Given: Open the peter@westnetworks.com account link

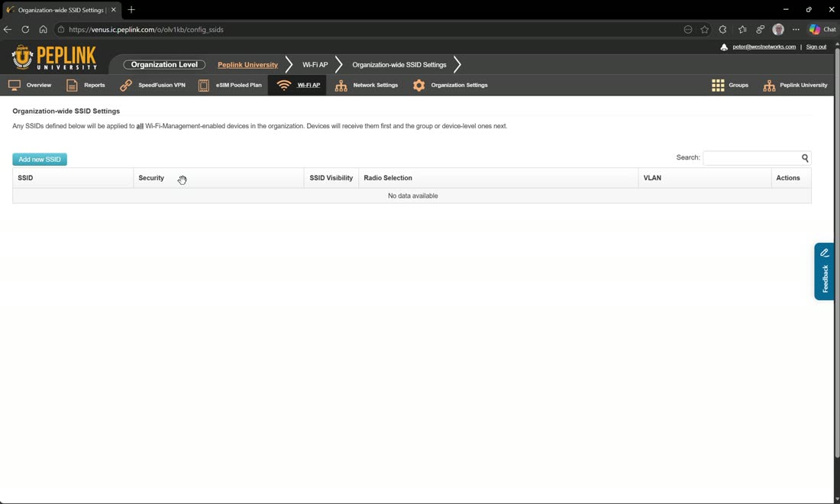Looking at the screenshot, I should tap(764, 47).
